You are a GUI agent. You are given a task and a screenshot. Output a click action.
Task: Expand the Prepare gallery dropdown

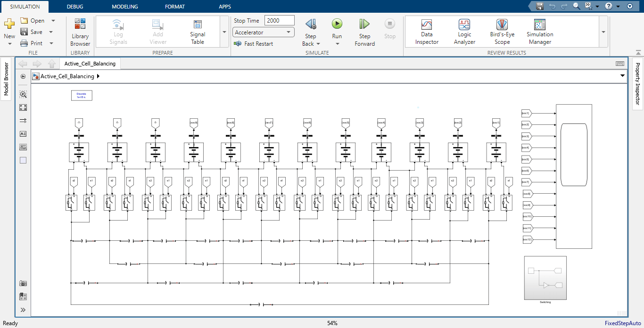point(224,32)
